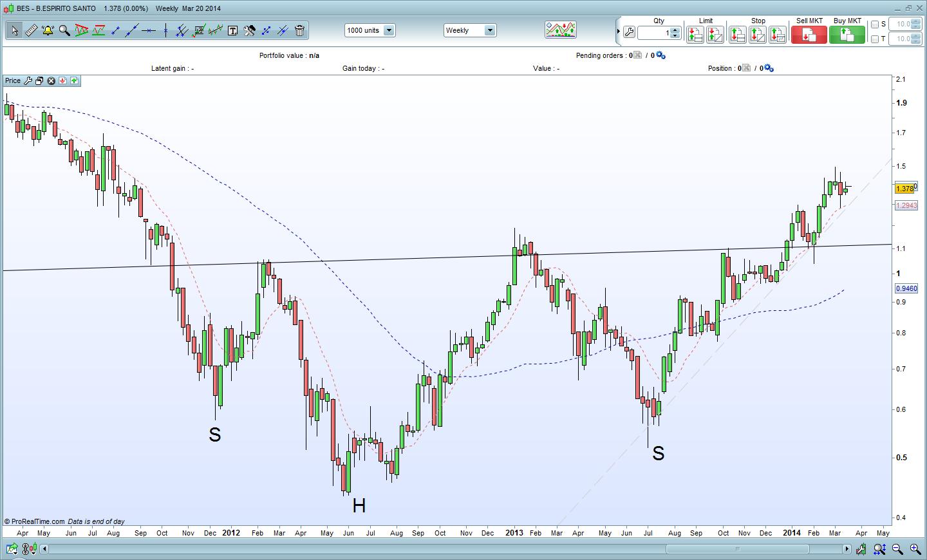
Task: Click the Sell MKT button
Action: [x=809, y=34]
